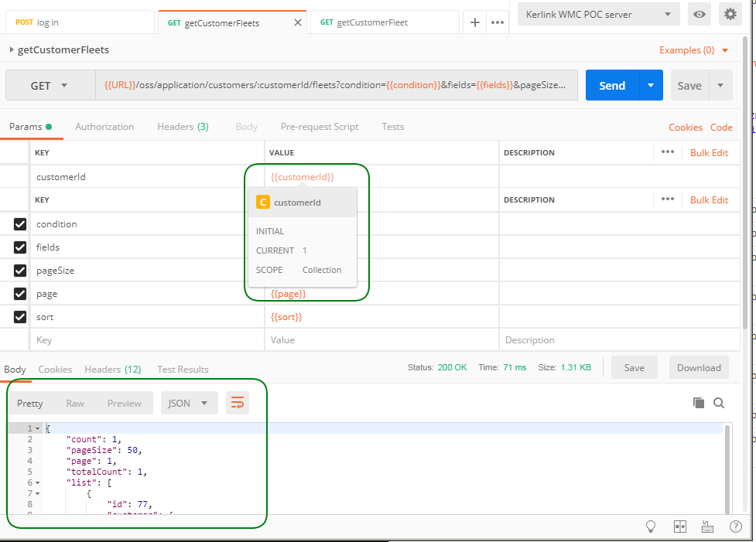The width and height of the screenshot is (756, 542).
Task: Uncheck the condition parameter checkbox
Action: click(x=20, y=224)
